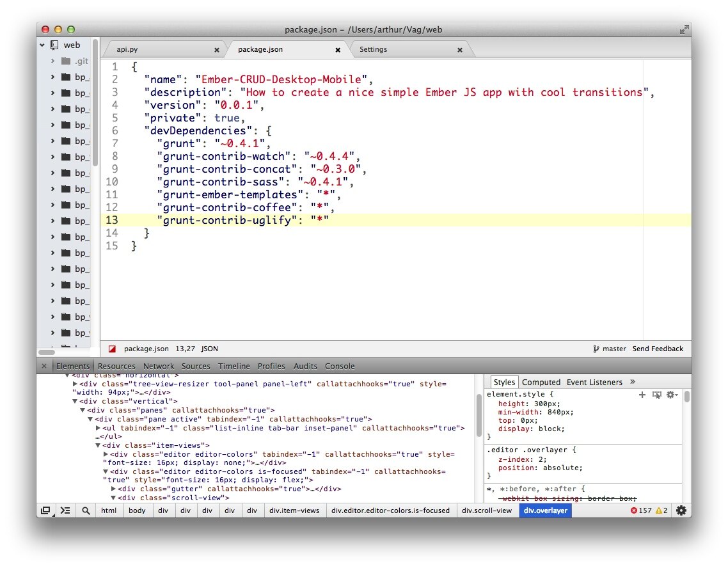The width and height of the screenshot is (728, 568).
Task: Expand the tree-view-resizer div node
Action: point(75,384)
